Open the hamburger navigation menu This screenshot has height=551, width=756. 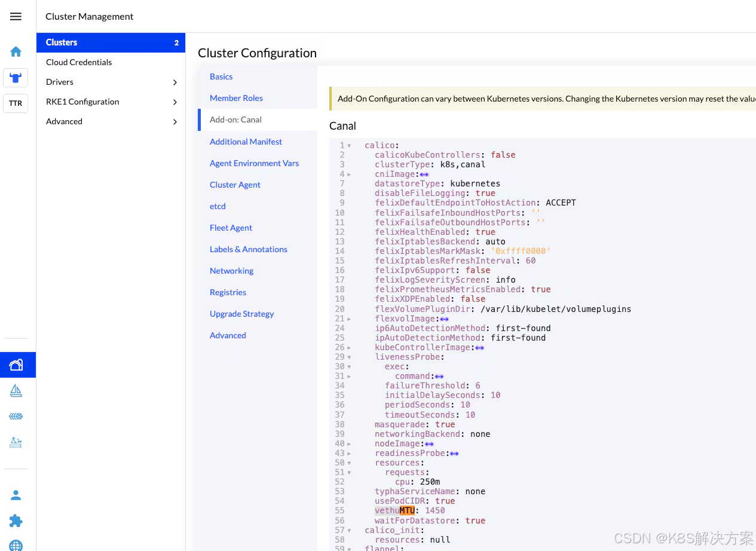click(16, 16)
